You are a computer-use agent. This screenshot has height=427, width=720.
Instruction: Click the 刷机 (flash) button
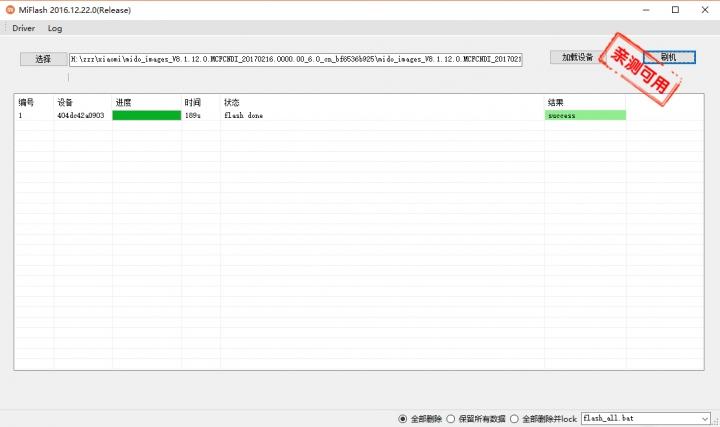669,57
